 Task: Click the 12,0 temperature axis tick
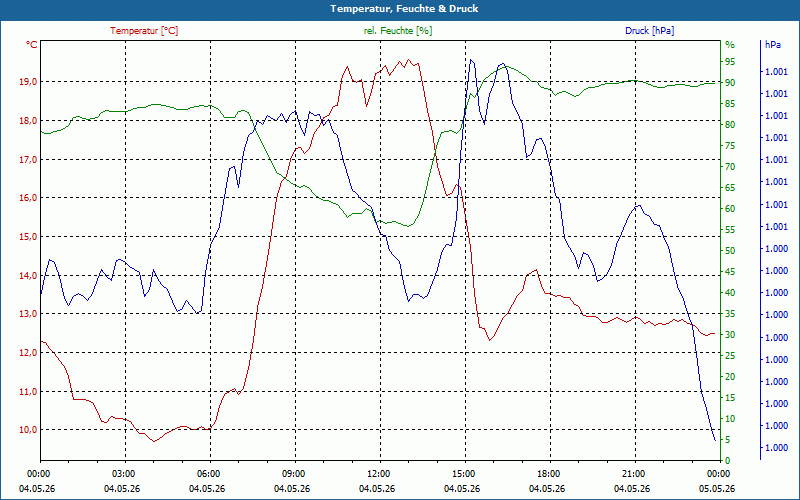coord(29,353)
